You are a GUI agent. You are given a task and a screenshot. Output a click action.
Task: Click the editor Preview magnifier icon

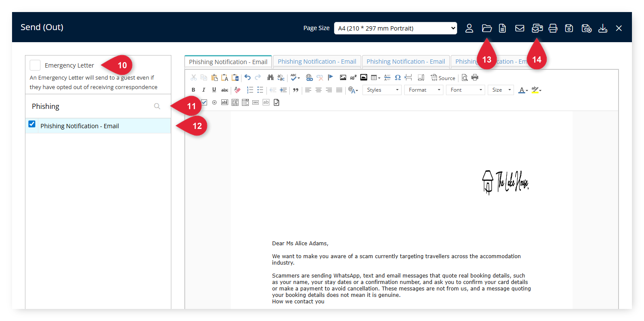pos(464,77)
